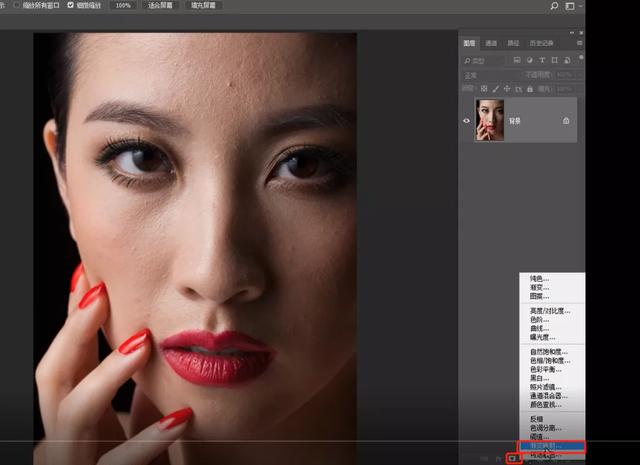Click the lock transparent pixels icon
Viewport: 640px width, 465px height.
pos(484,89)
